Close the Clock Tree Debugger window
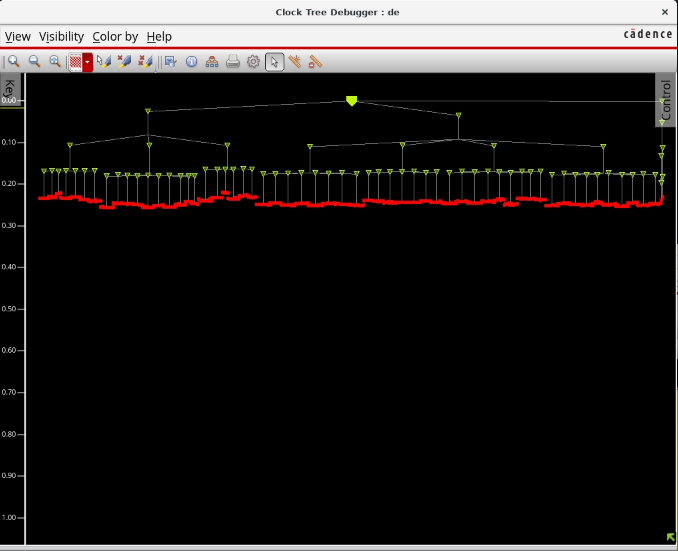The image size is (678, 551). coord(665,11)
